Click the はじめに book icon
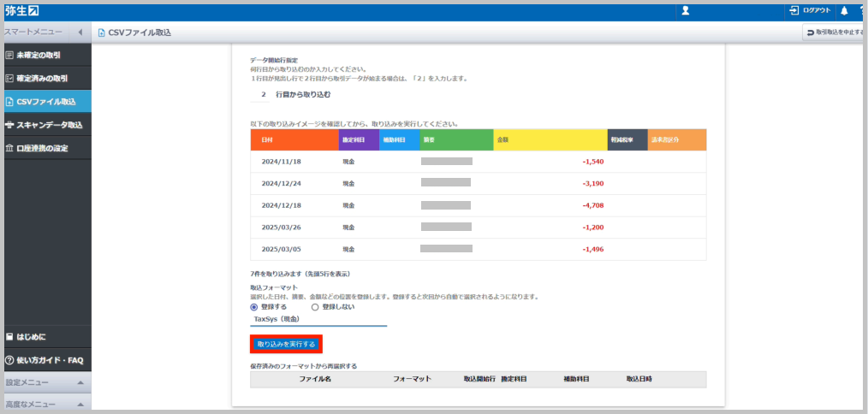Viewport: 868px width, 414px height. [x=9, y=336]
